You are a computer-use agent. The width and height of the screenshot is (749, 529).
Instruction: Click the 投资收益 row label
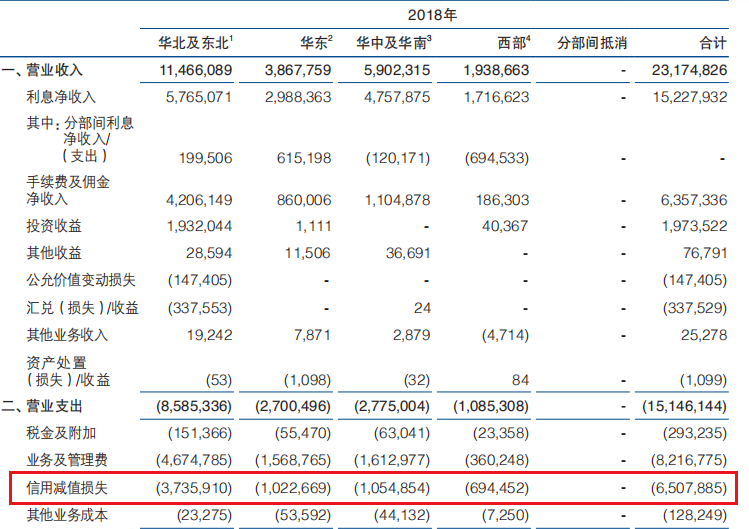(x=54, y=225)
